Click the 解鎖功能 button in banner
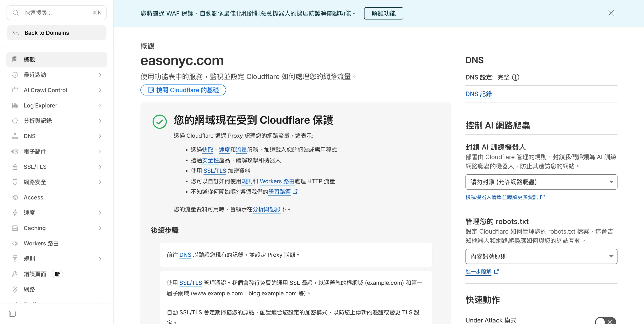644x324 pixels. pyautogui.click(x=383, y=13)
